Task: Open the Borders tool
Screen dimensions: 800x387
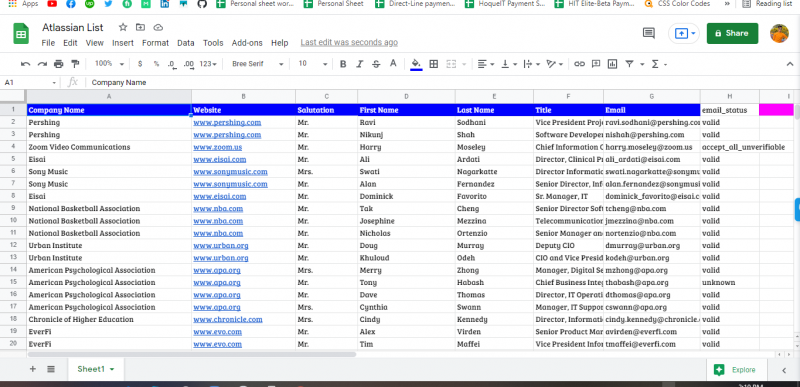Action: click(x=434, y=64)
